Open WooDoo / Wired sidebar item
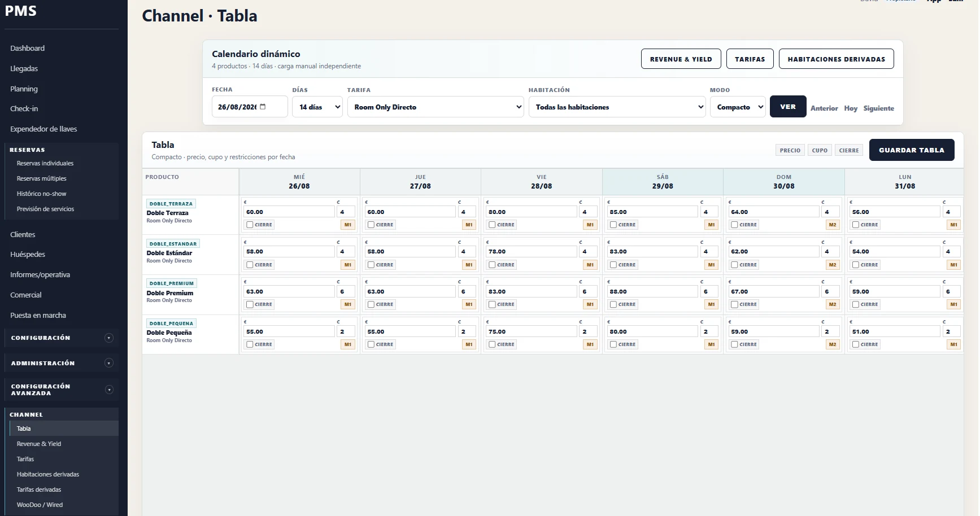The width and height of the screenshot is (980, 516). pos(40,505)
